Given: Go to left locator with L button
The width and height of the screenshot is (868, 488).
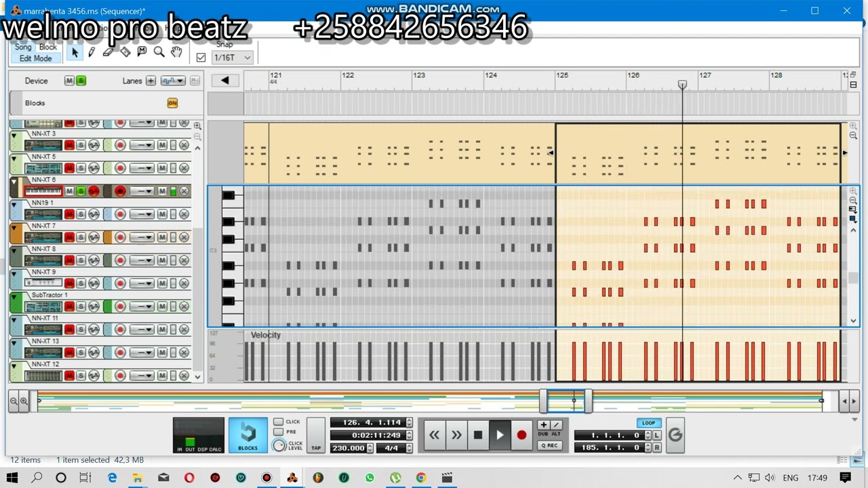Looking at the screenshot, I should pyautogui.click(x=657, y=435).
